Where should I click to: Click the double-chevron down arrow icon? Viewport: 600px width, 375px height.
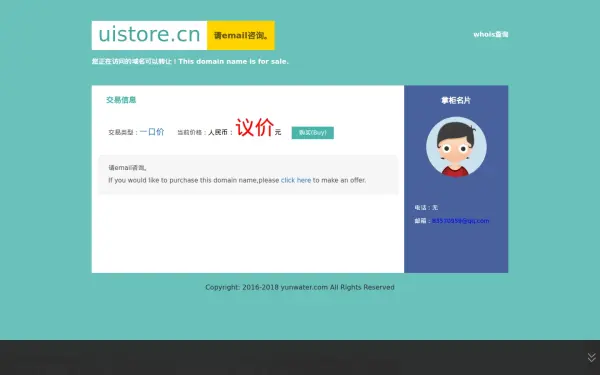[592, 357]
